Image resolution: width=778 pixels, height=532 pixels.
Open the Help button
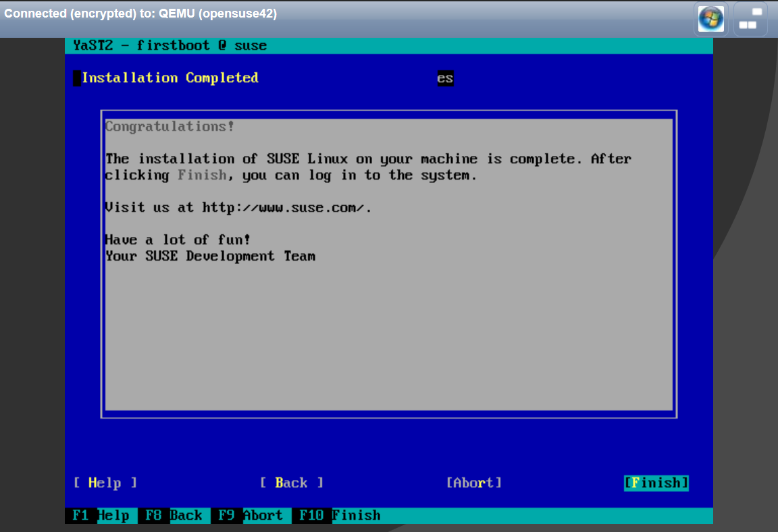105,483
